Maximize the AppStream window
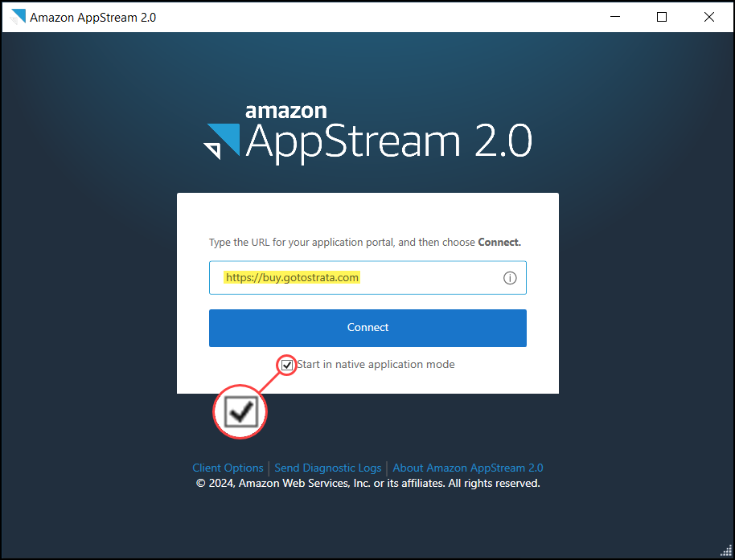The image size is (735, 560). (x=661, y=16)
